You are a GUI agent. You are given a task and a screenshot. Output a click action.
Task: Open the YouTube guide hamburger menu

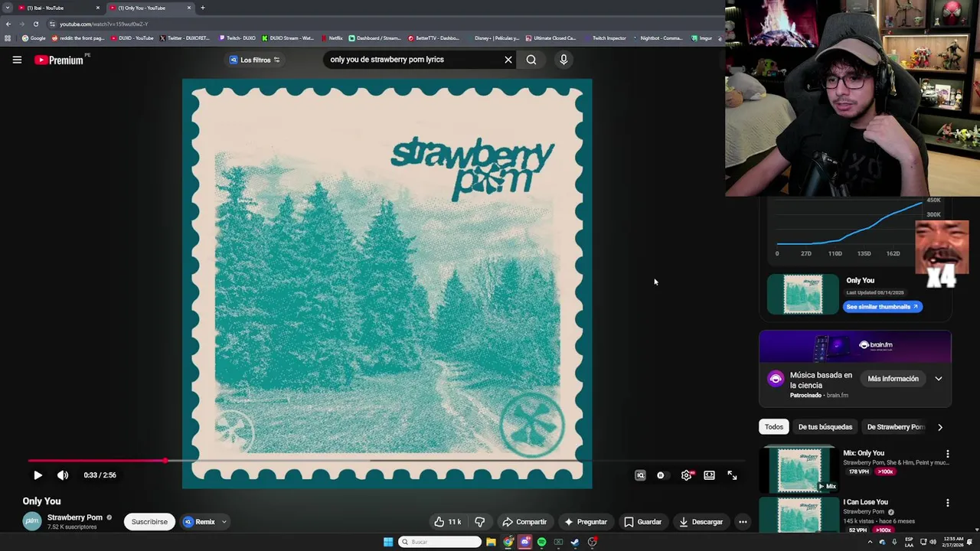pos(17,60)
